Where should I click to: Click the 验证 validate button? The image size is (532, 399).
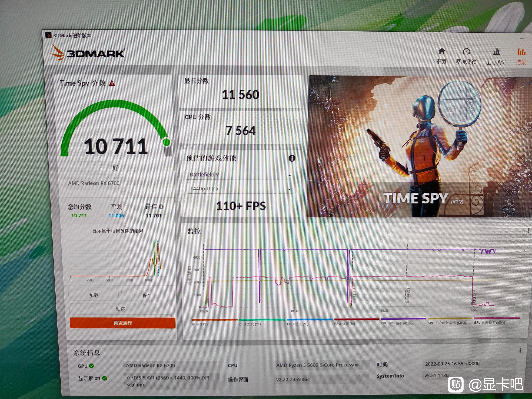(x=121, y=309)
